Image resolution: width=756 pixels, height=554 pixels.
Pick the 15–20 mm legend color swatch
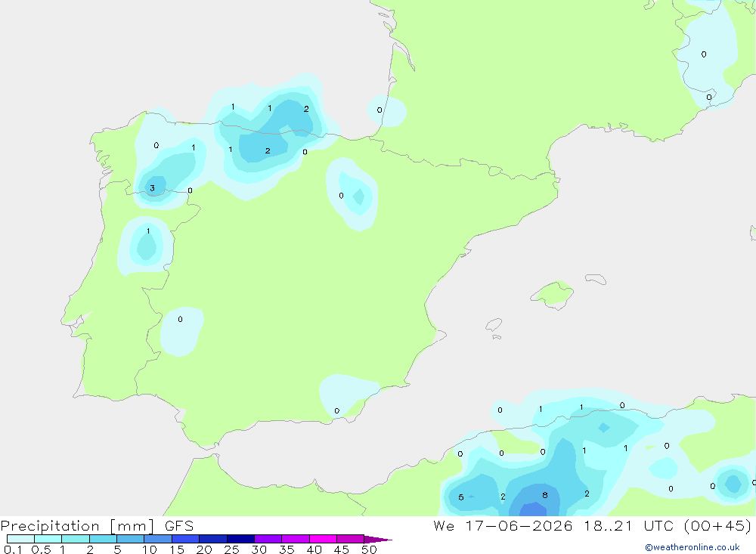(x=186, y=539)
